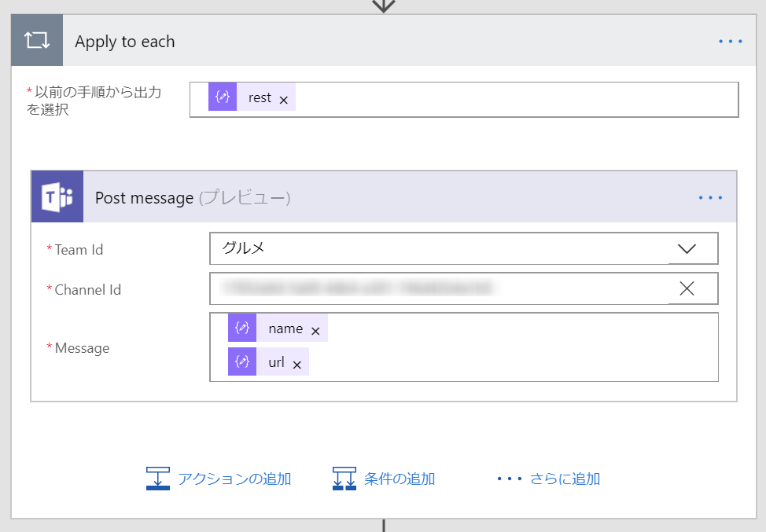Collapse the Apply to each header

click(x=384, y=41)
